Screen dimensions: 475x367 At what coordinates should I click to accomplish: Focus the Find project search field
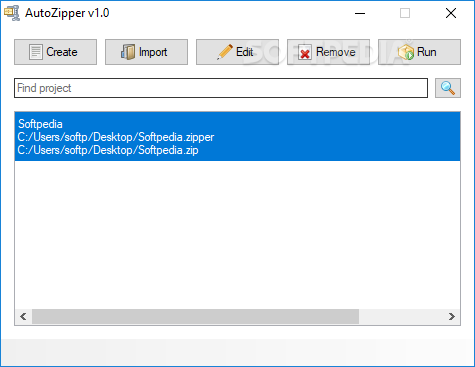tap(221, 88)
